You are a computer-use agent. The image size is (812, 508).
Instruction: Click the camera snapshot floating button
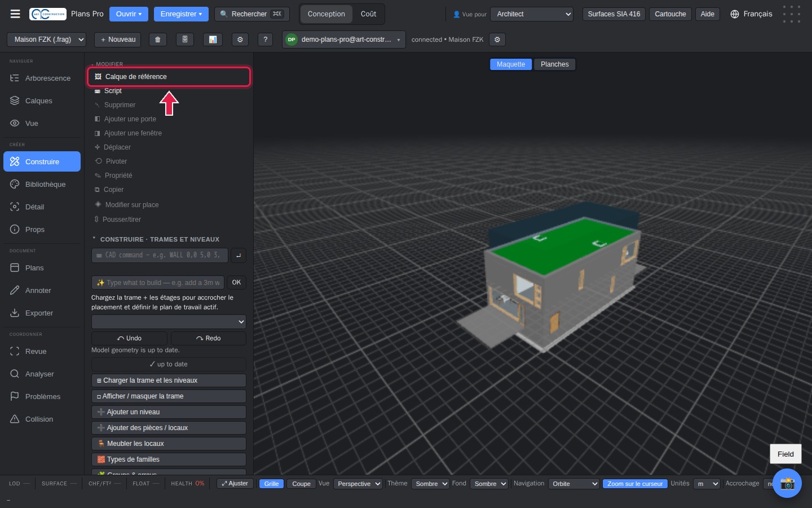787,483
